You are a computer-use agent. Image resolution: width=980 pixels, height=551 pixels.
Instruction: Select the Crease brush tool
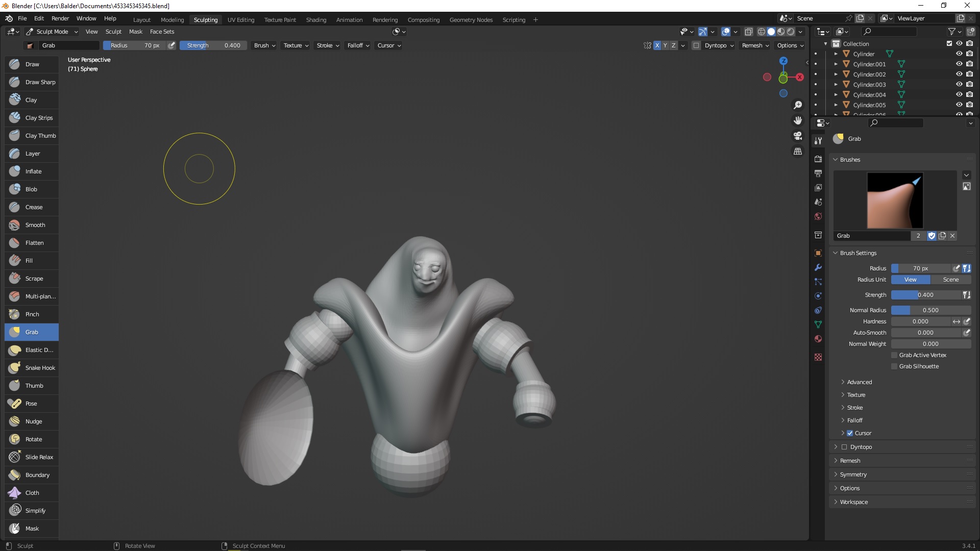tap(32, 207)
